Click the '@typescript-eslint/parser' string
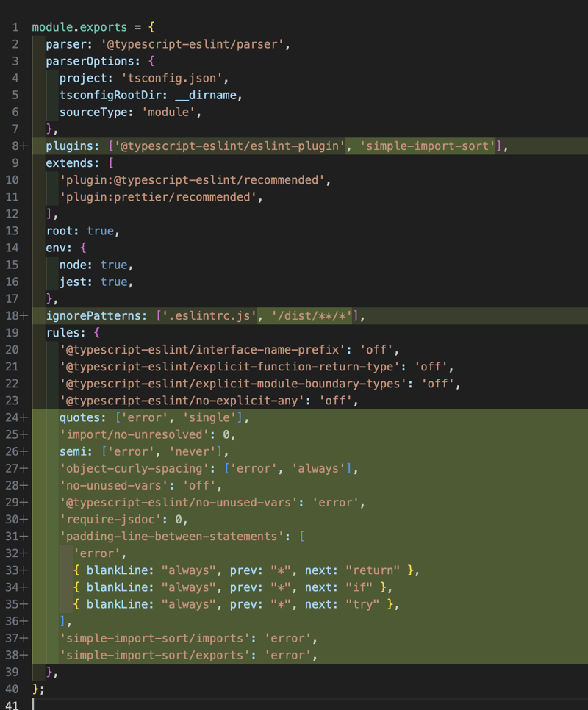Image resolution: width=588 pixels, height=710 pixels. [192, 44]
